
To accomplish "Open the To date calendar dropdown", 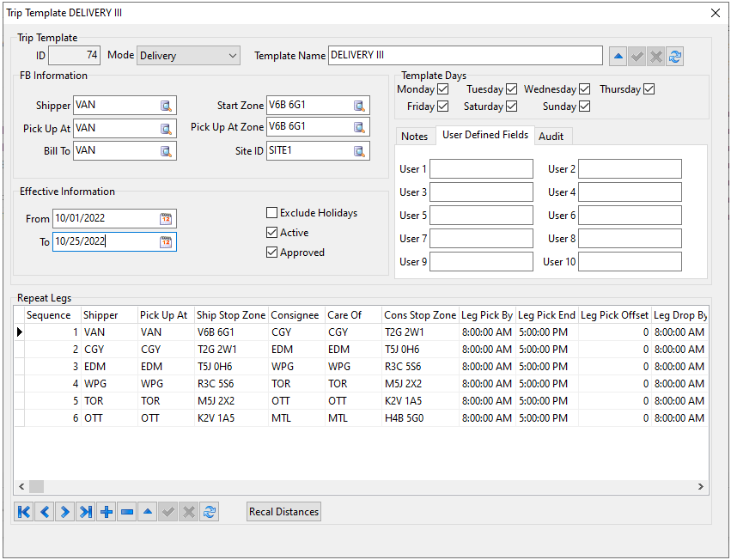I will click(166, 242).
